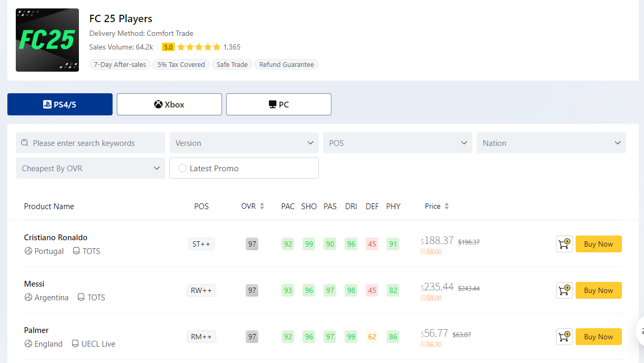Click the search magnifier icon
Screen dimensions: 644x363
[25, 143]
